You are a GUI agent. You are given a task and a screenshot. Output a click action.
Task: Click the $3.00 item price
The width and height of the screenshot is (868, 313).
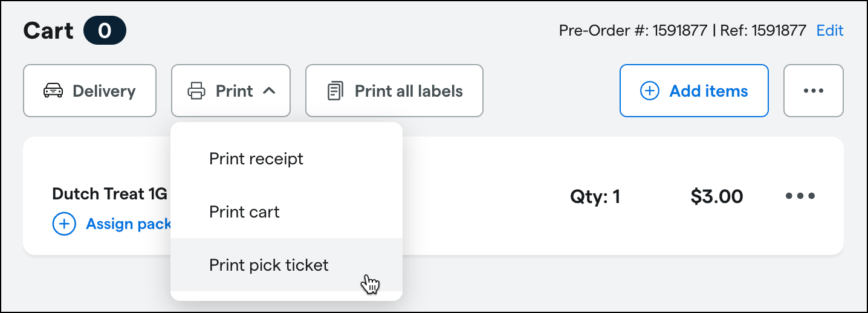716,196
